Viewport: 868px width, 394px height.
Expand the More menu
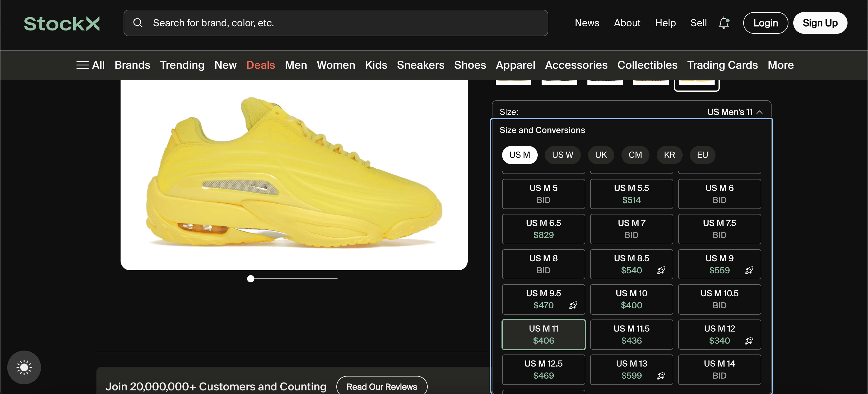(781, 65)
